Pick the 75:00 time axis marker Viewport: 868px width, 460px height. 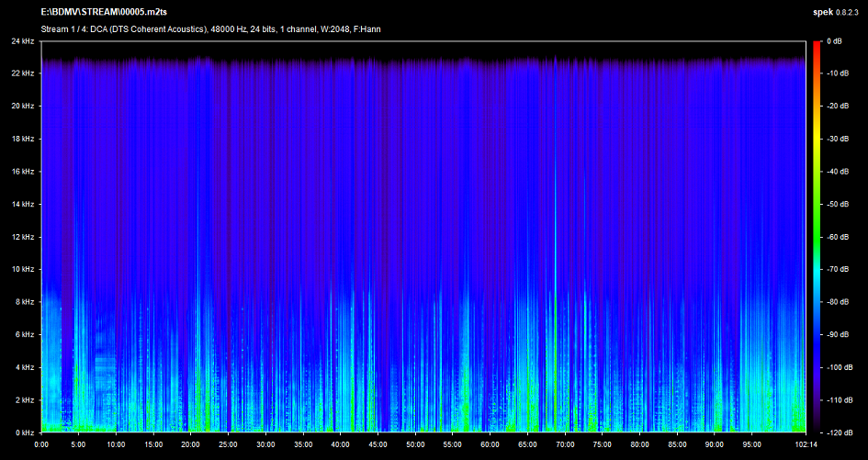click(600, 444)
